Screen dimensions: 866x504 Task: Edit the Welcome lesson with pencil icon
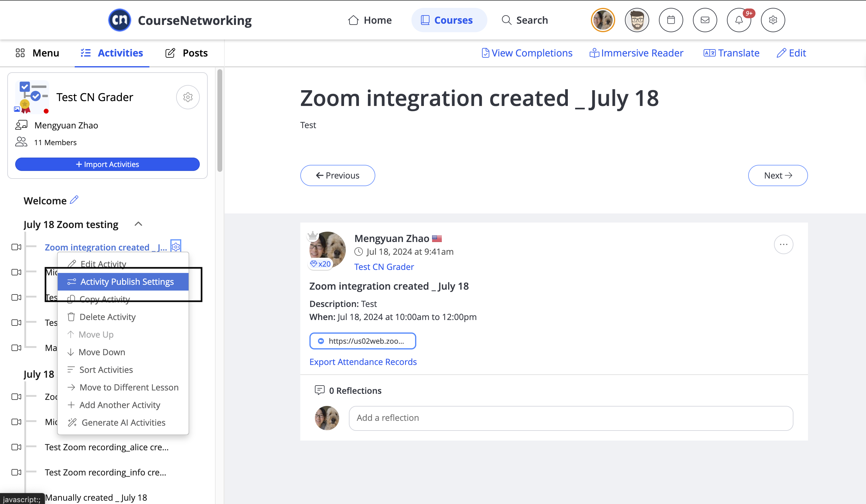(74, 199)
